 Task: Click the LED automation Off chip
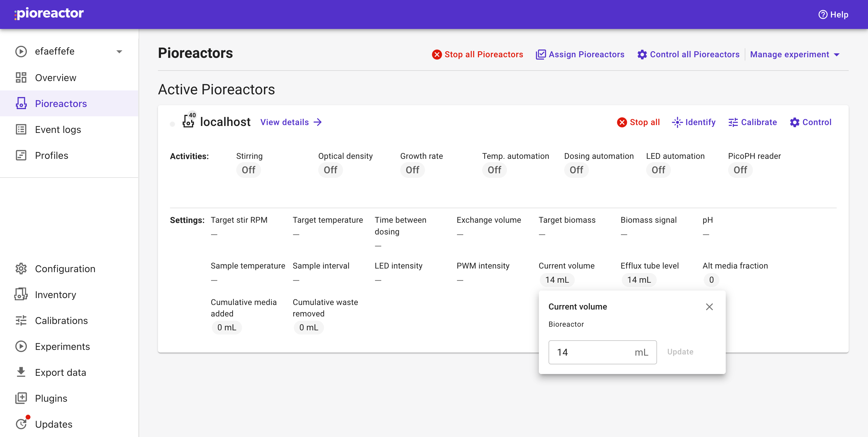coord(658,170)
